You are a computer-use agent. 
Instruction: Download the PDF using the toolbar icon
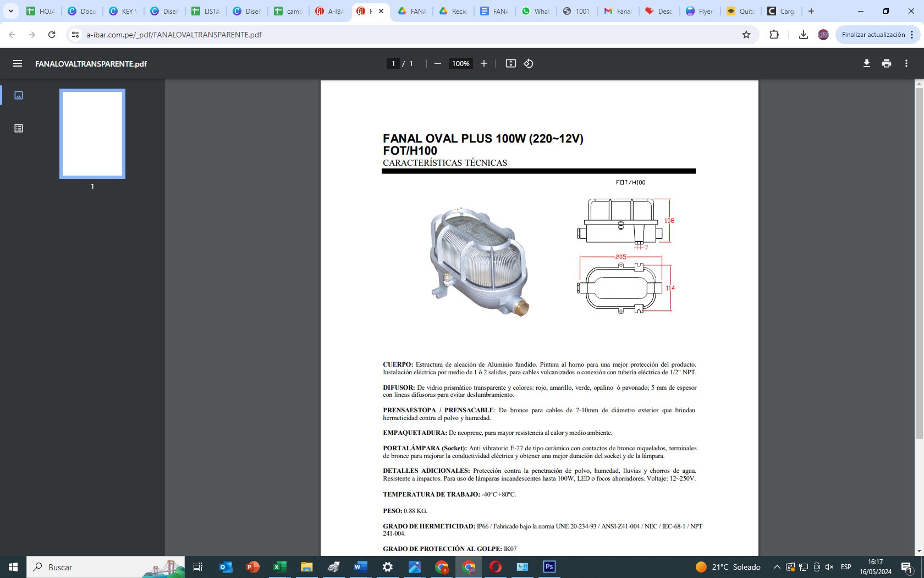pyautogui.click(x=866, y=63)
